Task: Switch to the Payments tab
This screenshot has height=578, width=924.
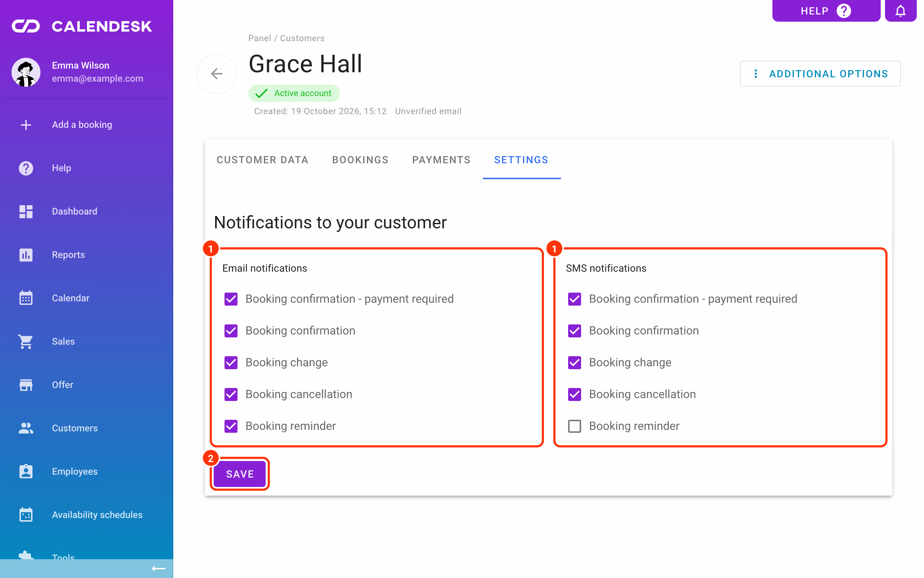Action: coord(441,160)
